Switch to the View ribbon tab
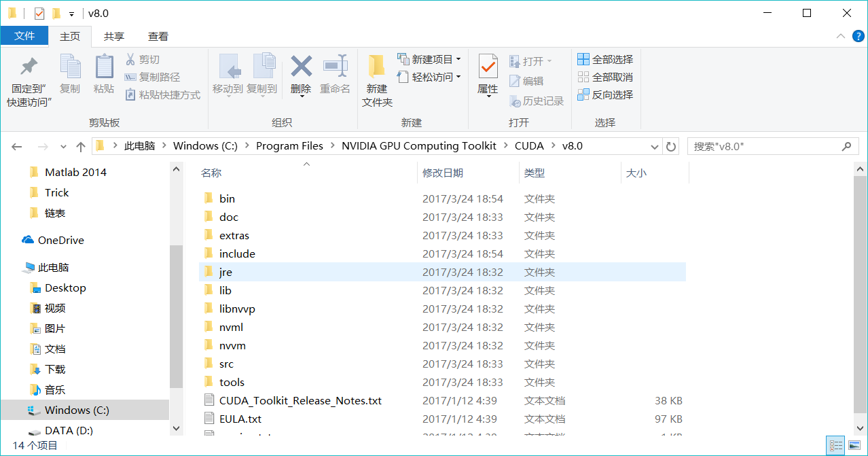868x456 pixels. tap(158, 37)
